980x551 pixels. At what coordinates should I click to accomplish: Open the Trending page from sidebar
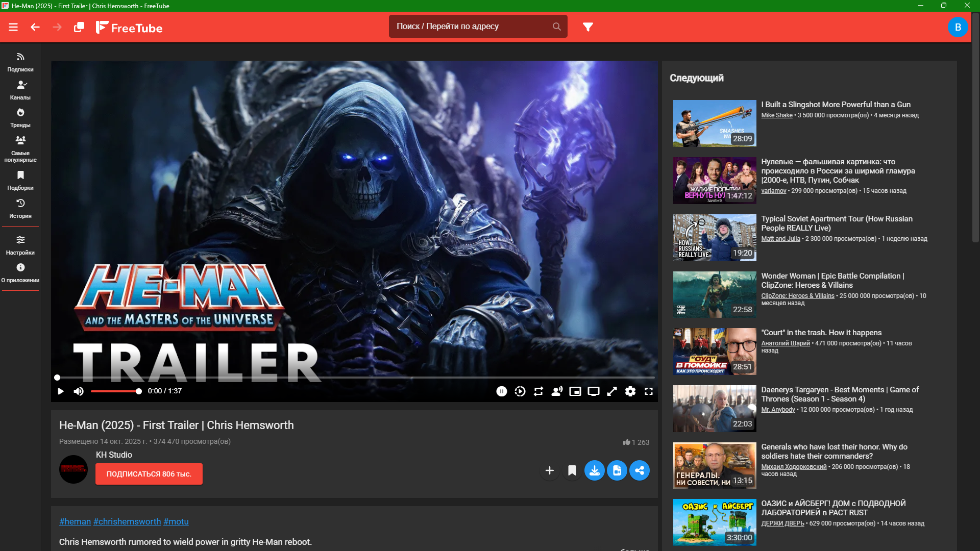(20, 117)
